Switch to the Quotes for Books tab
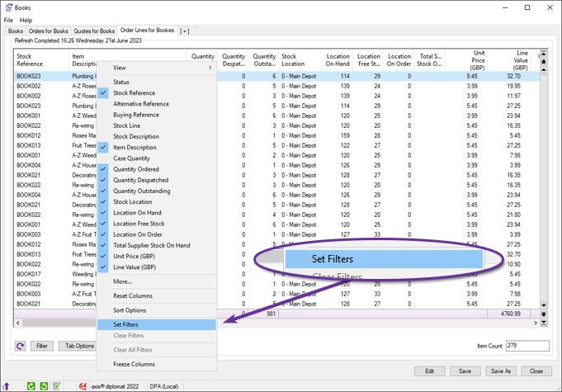 (94, 31)
